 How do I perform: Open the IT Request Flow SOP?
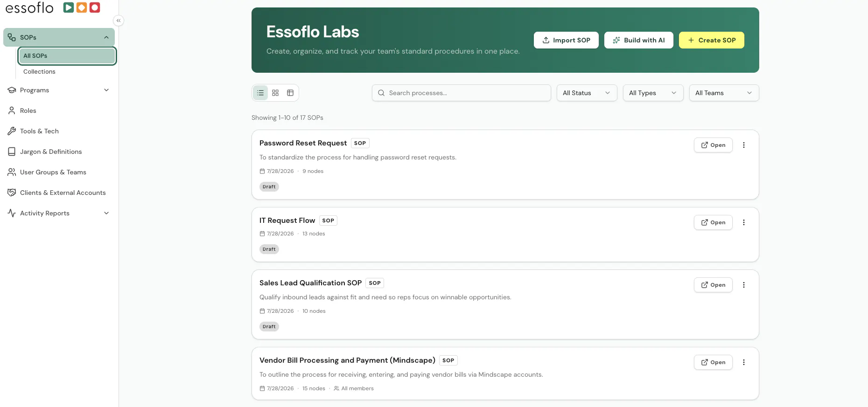(713, 222)
